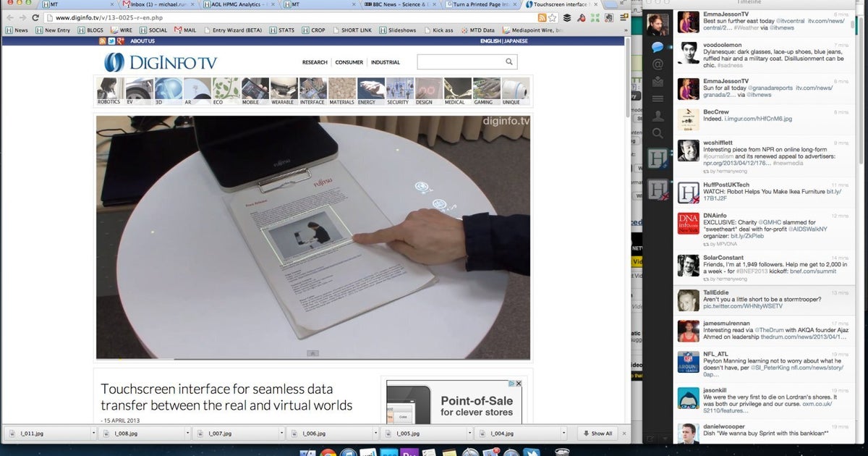The image size is (868, 456).
Task: Click the magnifier icon in DigInfo's search box
Action: [x=509, y=62]
